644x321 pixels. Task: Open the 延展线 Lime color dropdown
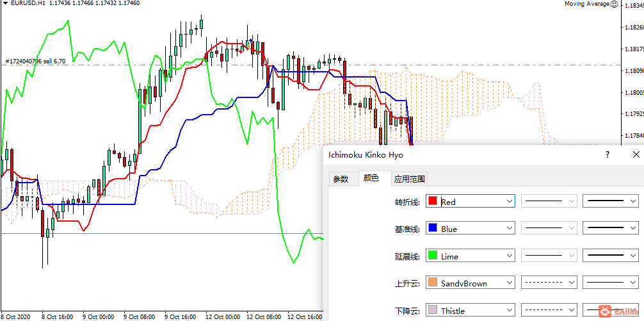[x=471, y=256]
